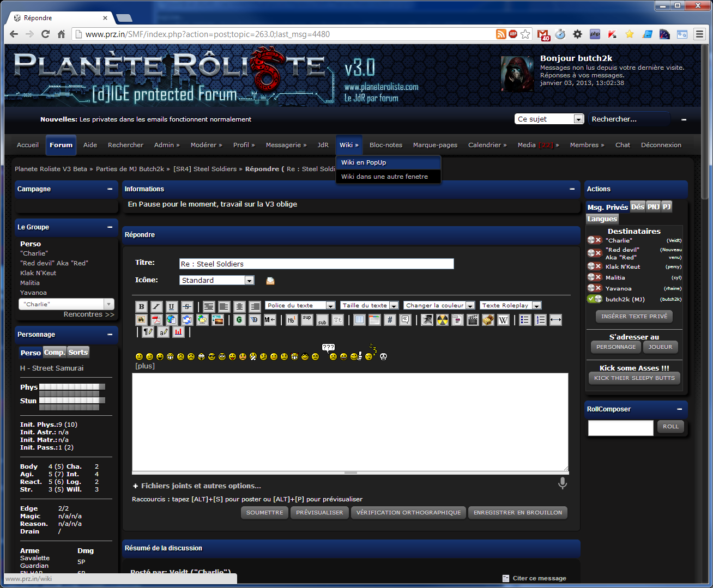Open the "Charlie" character selector dropdown
This screenshot has height=588, width=713.
pos(109,304)
